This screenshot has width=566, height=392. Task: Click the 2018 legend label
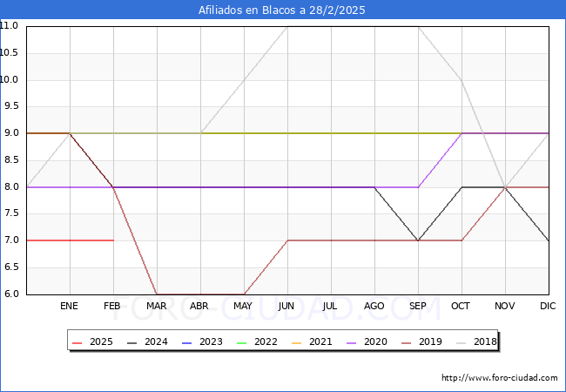pos(485,341)
